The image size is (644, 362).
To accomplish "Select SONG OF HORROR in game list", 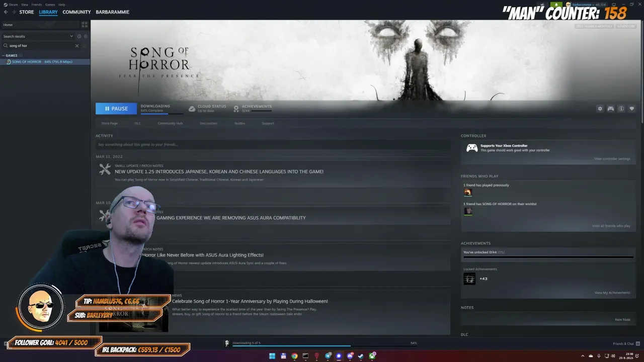I will (x=45, y=62).
